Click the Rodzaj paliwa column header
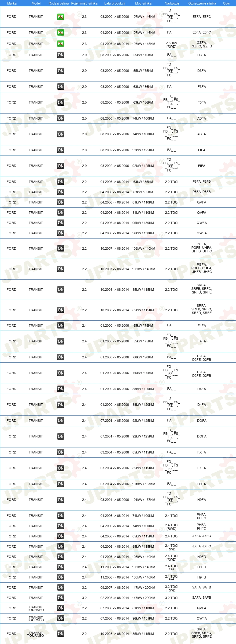This screenshot has width=236, height=644. [x=59, y=3]
